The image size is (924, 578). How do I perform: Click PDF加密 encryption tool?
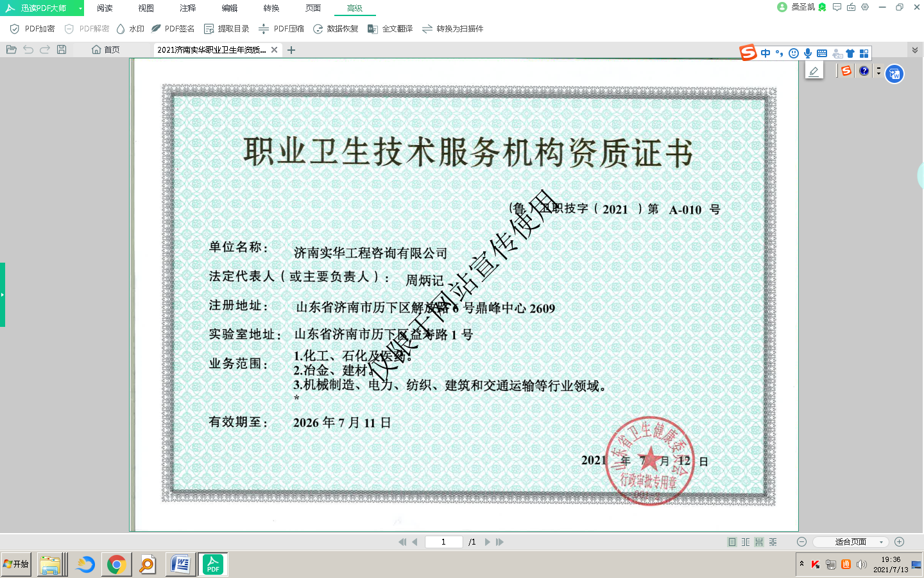click(x=32, y=29)
